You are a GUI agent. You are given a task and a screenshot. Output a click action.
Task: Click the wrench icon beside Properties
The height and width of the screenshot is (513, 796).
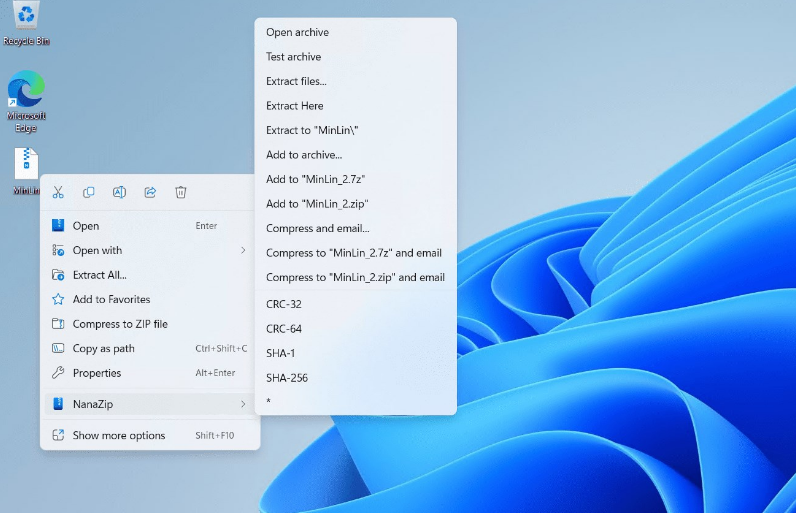(58, 373)
